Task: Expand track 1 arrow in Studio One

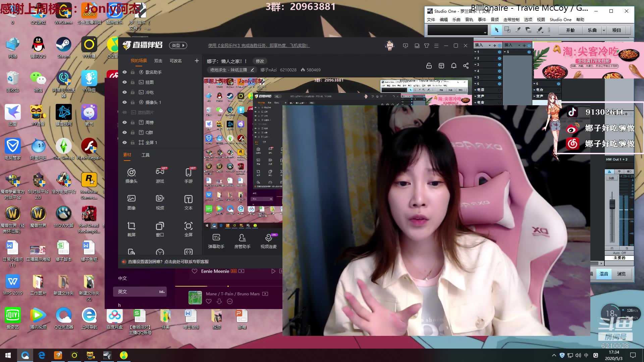Action: coord(475,52)
